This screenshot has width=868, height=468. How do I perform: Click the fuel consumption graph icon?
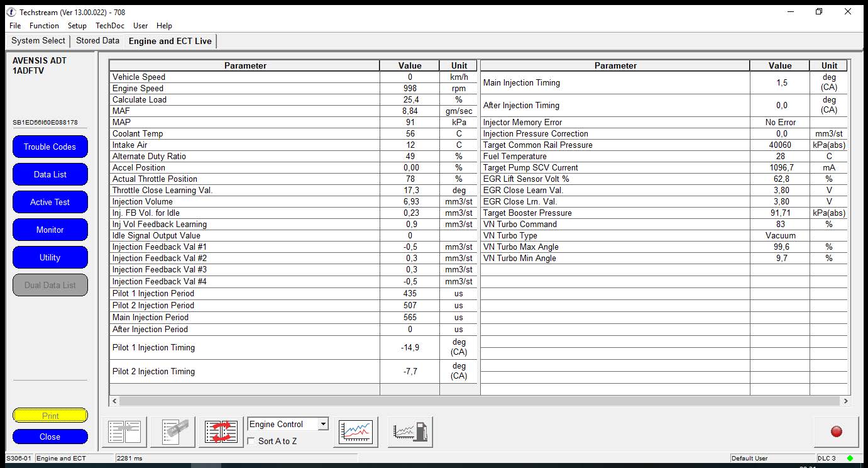tap(410, 431)
